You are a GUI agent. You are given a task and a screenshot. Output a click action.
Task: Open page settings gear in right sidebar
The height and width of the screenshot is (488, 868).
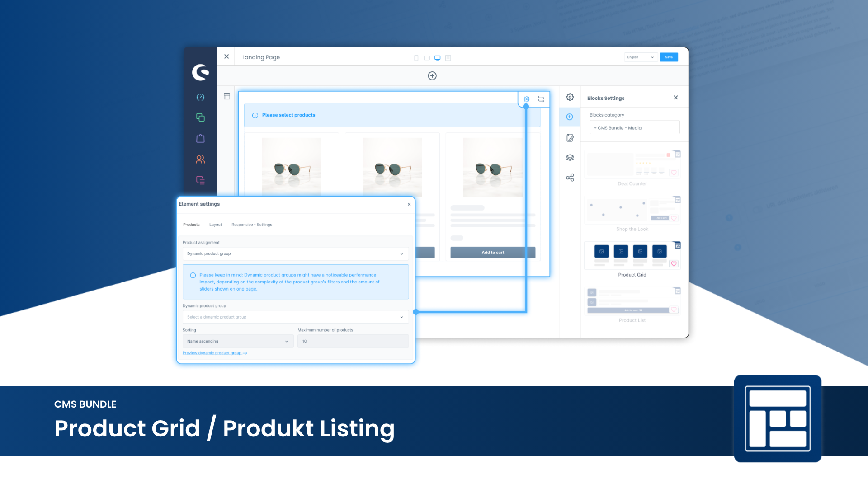click(x=570, y=97)
